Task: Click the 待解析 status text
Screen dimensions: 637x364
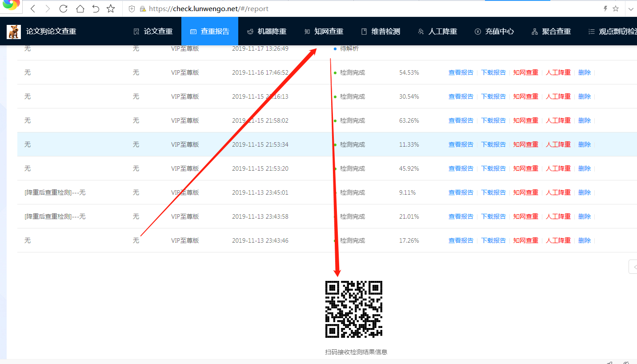Action: [x=349, y=48]
